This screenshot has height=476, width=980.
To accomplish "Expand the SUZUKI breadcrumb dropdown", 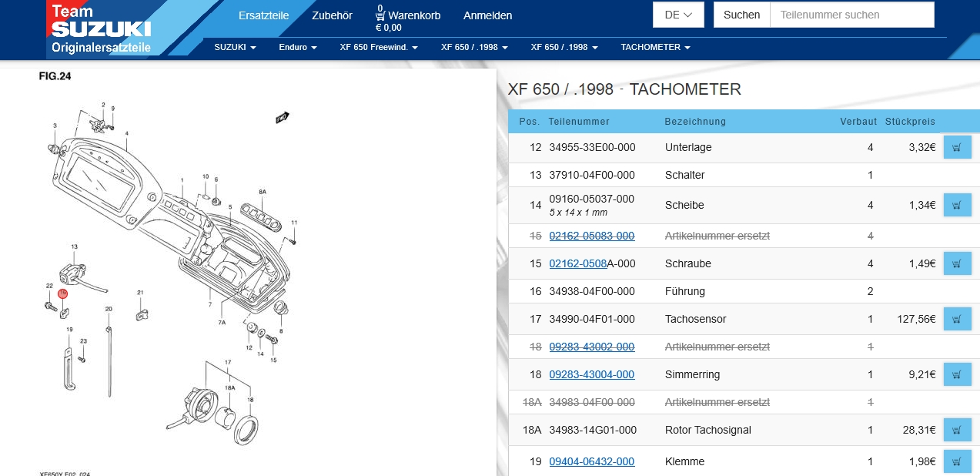I will (235, 47).
